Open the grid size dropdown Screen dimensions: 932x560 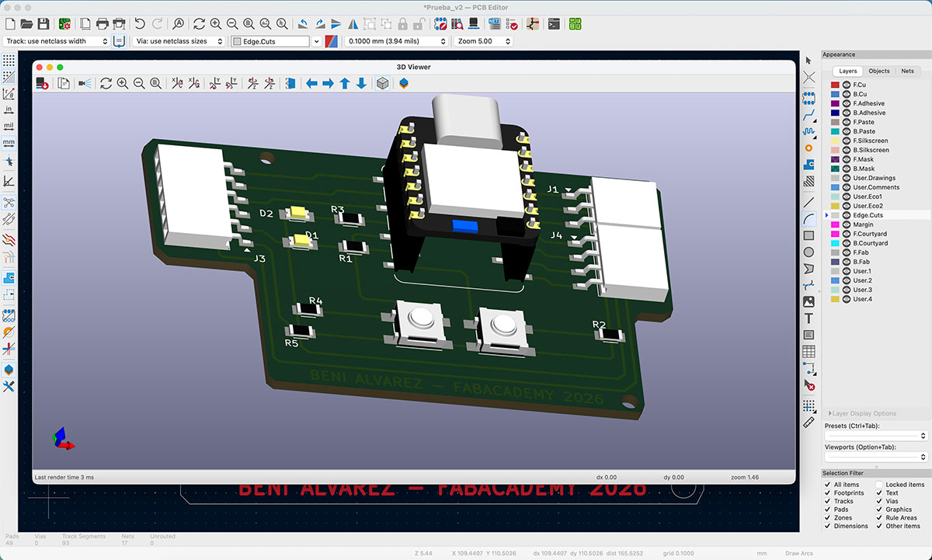click(x=397, y=41)
